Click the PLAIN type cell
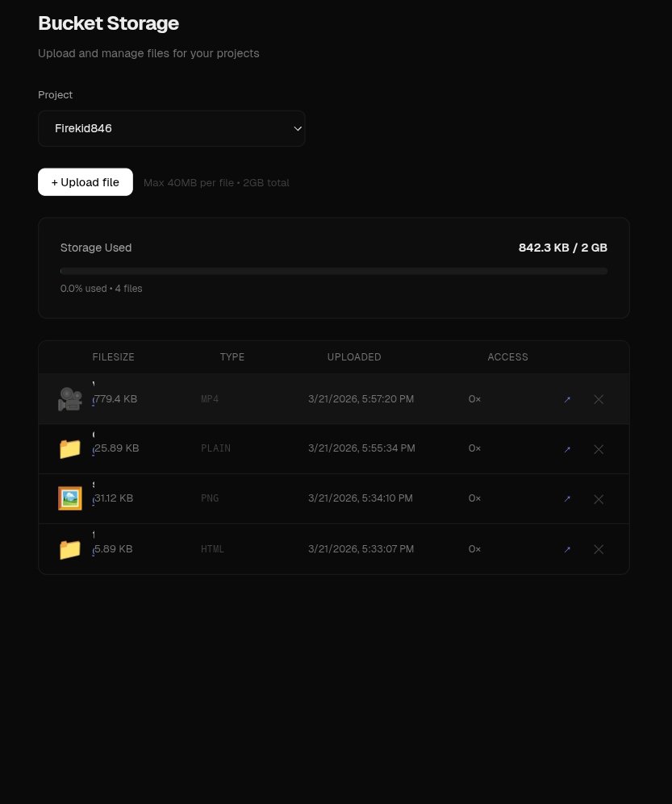672x804 pixels. pyautogui.click(x=215, y=448)
